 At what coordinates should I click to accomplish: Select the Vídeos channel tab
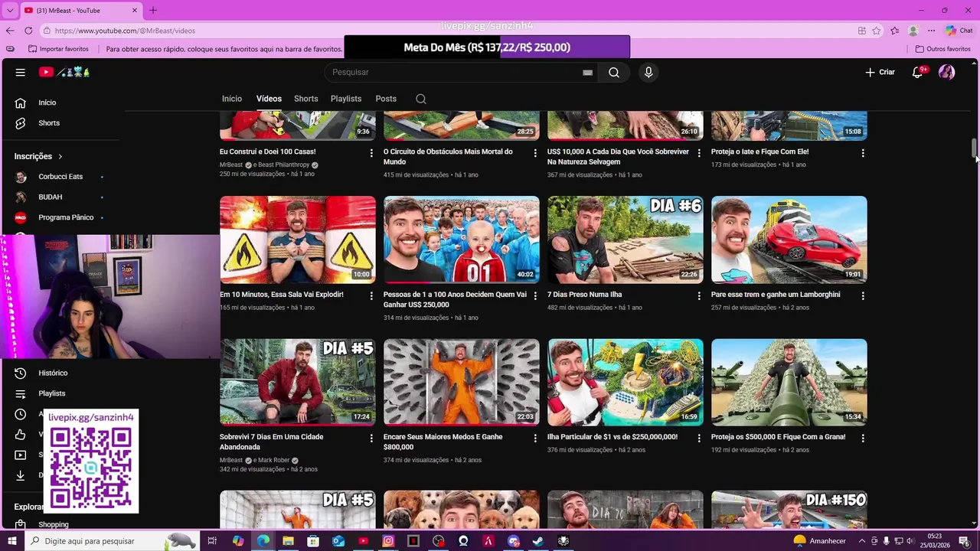[x=269, y=99]
